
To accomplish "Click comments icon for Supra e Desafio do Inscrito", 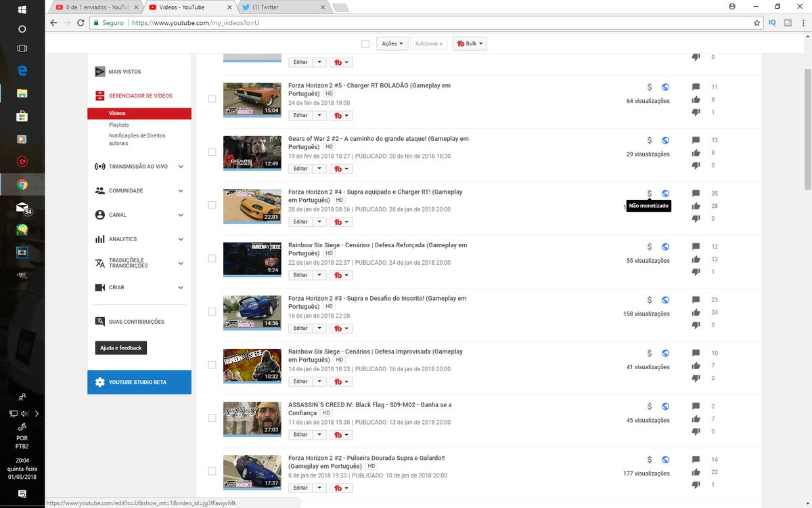I will [696, 300].
